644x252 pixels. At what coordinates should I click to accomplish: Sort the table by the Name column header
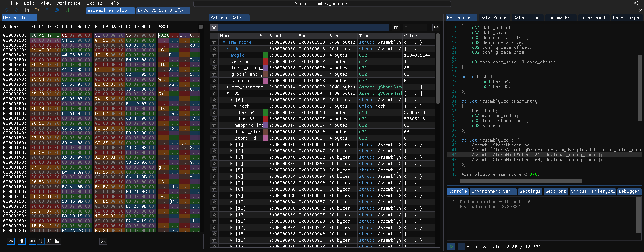(x=241, y=36)
